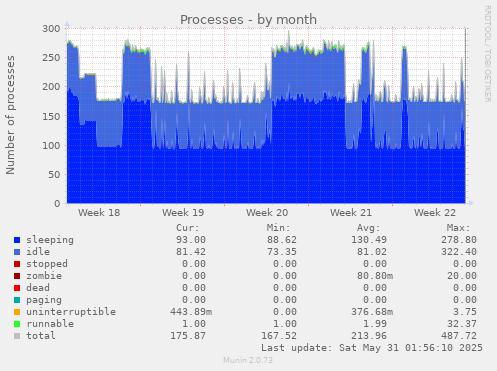Viewport: 497px width, 371px height.
Task: Click the 'sleeping' legend label
Action: coord(50,240)
